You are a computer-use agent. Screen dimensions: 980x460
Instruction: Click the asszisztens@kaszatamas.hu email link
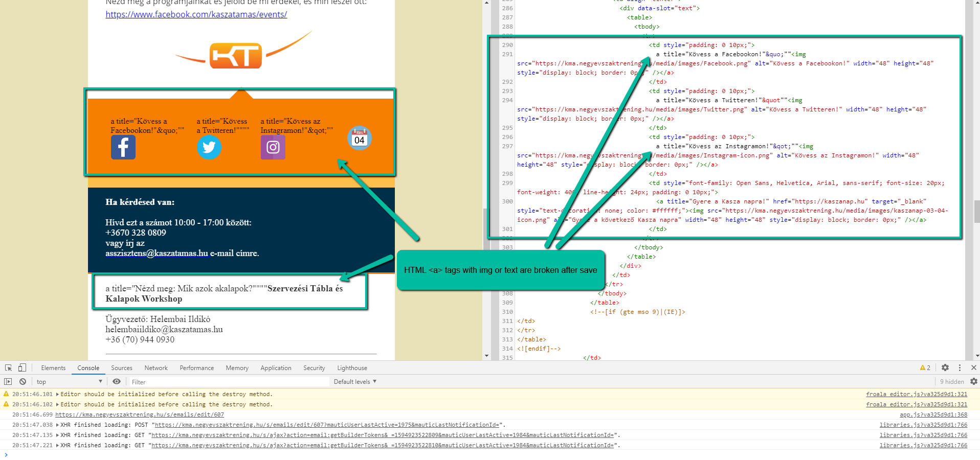[x=157, y=253]
